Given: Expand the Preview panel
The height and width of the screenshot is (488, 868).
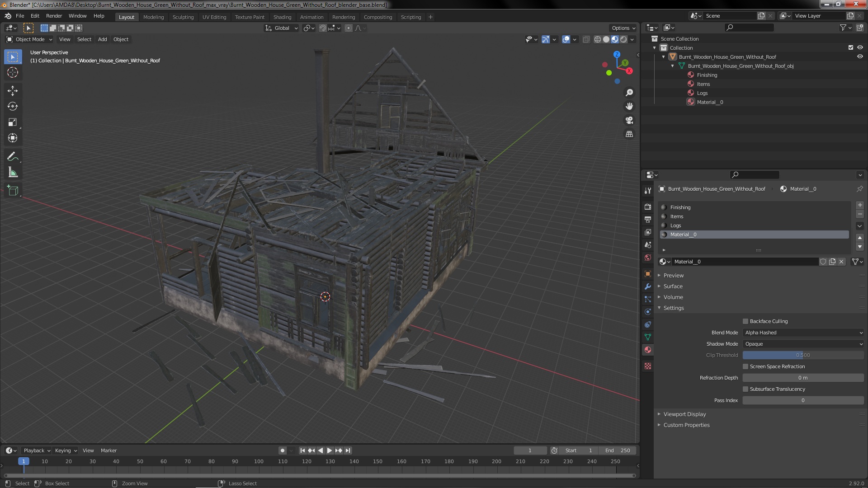Looking at the screenshot, I should coord(673,275).
